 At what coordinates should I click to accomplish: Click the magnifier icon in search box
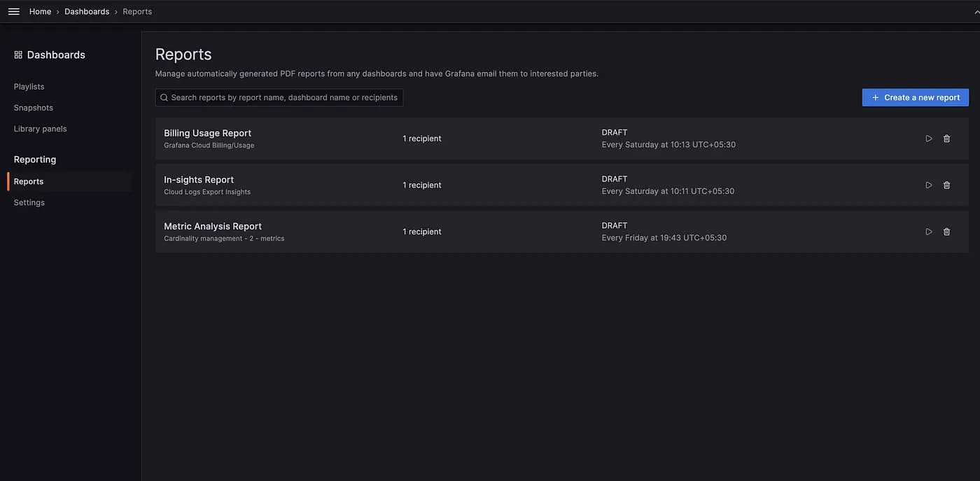click(163, 97)
